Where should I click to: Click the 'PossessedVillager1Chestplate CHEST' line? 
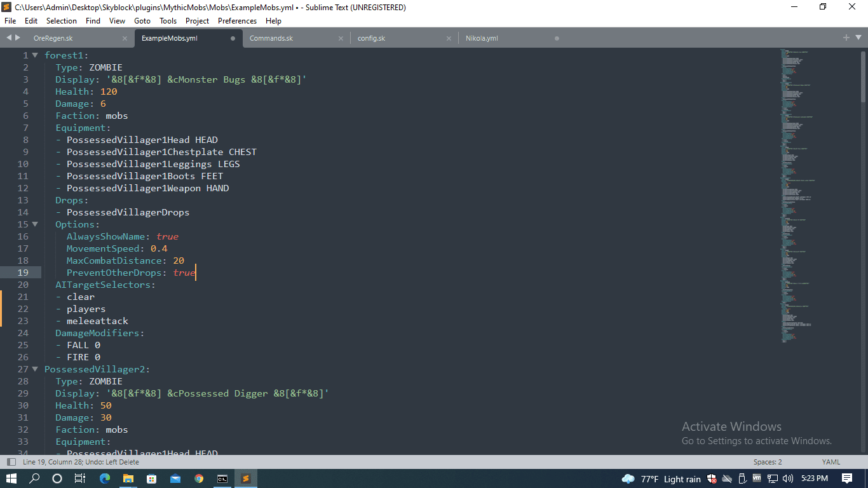tap(161, 152)
